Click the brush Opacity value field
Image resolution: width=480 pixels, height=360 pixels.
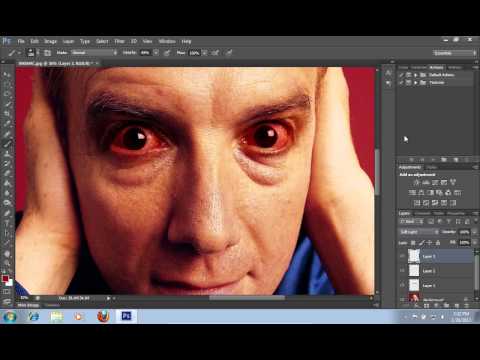[x=145, y=53]
